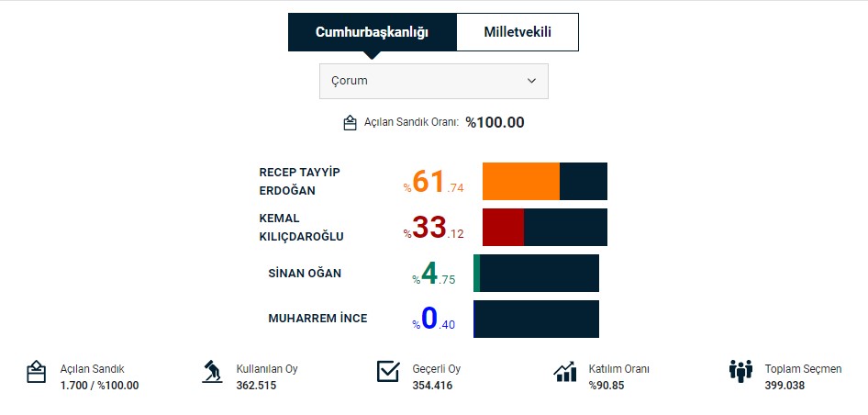Click Muharrem İnce's dark result bar
Screen dimensions: 868x415
click(x=536, y=319)
